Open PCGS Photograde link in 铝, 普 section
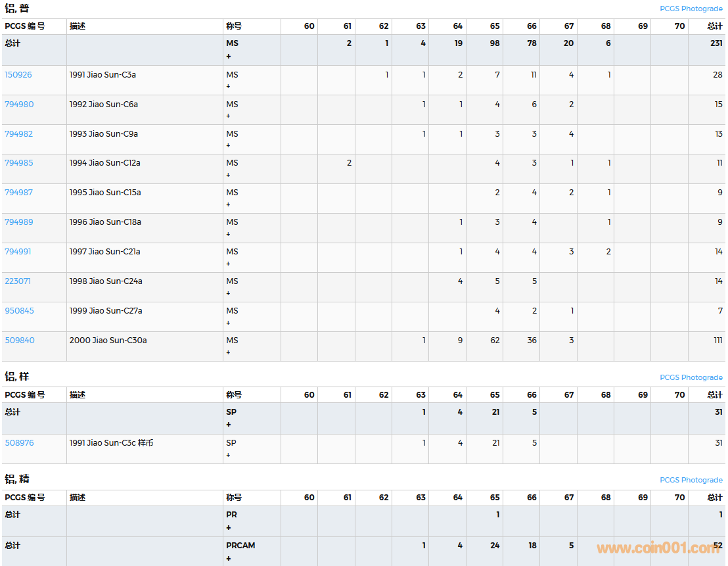This screenshot has height=566, width=728. coord(691,9)
